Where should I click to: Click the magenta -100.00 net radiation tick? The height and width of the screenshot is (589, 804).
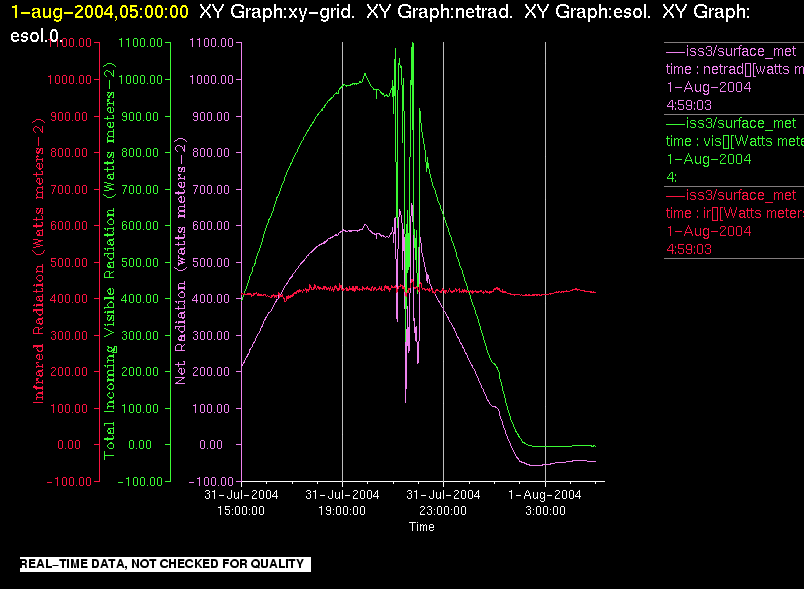(211, 481)
